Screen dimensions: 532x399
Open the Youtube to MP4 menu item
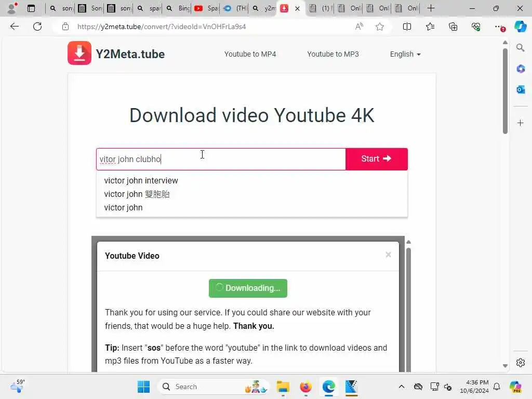click(x=250, y=54)
